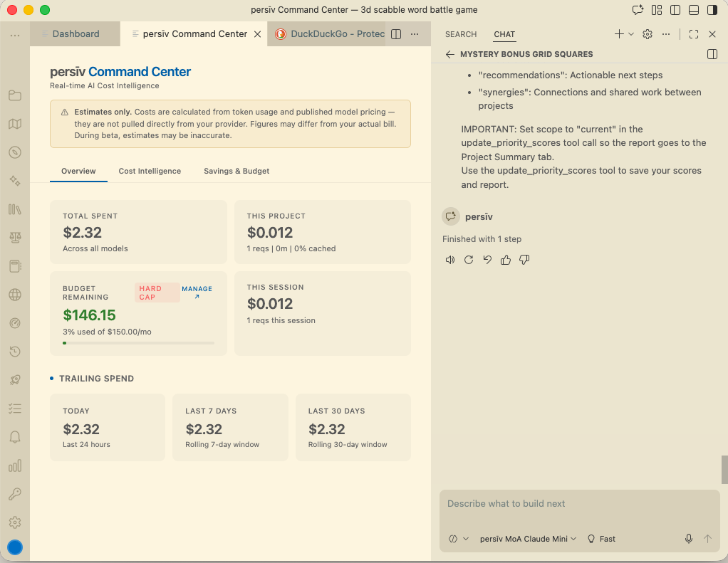Switch to the Cost Intelligence tab

[150, 171]
